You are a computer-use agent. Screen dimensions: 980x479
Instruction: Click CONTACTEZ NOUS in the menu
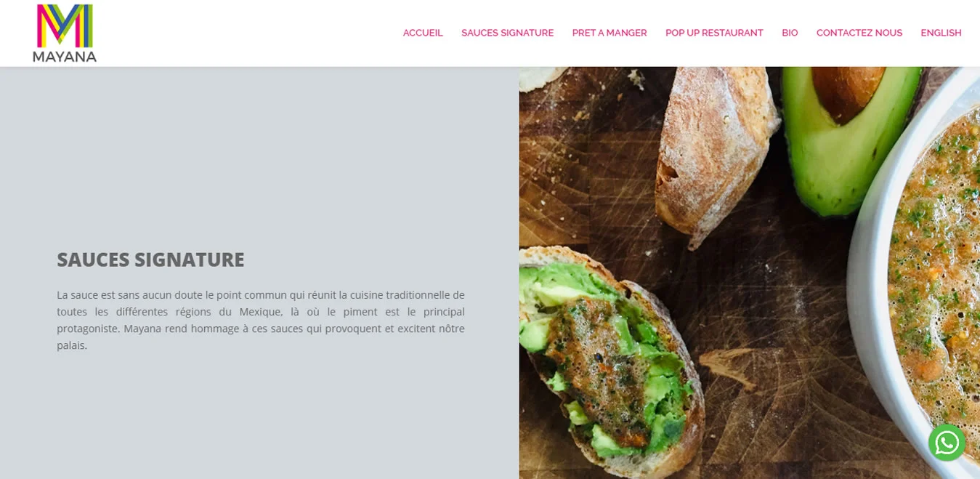pos(859,33)
